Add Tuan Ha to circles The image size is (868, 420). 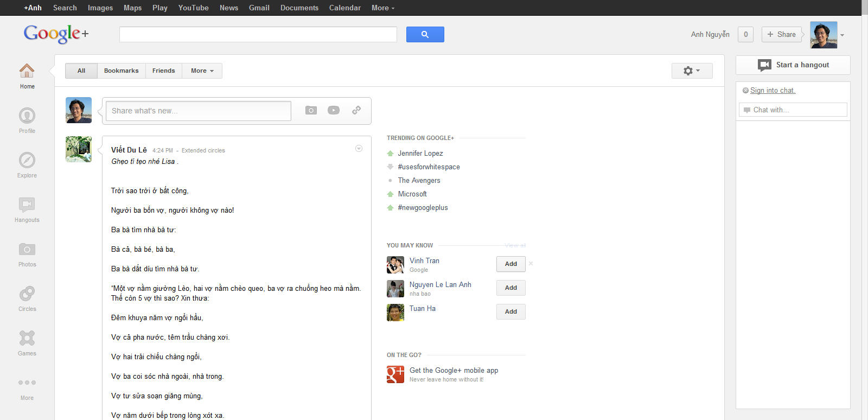coord(511,311)
